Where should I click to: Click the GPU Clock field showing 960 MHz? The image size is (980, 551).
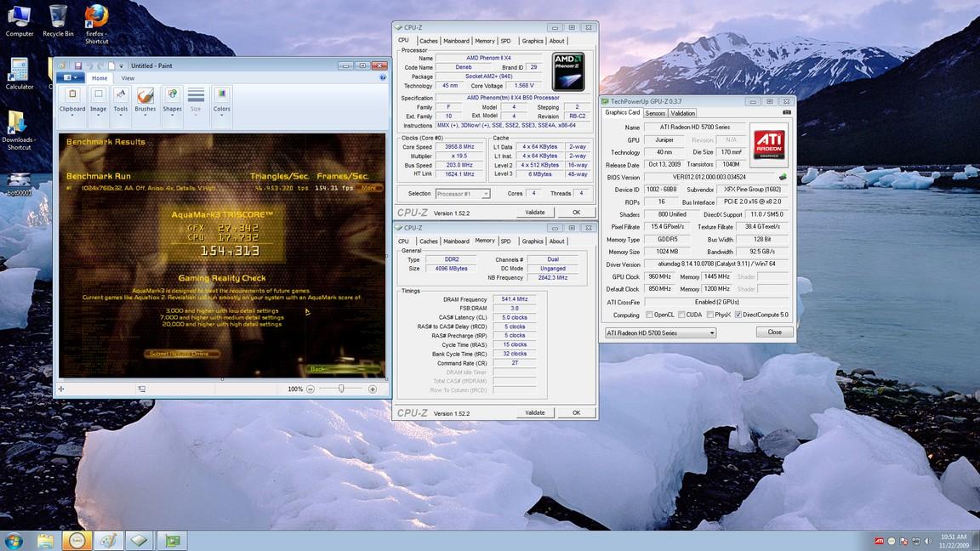(x=660, y=276)
